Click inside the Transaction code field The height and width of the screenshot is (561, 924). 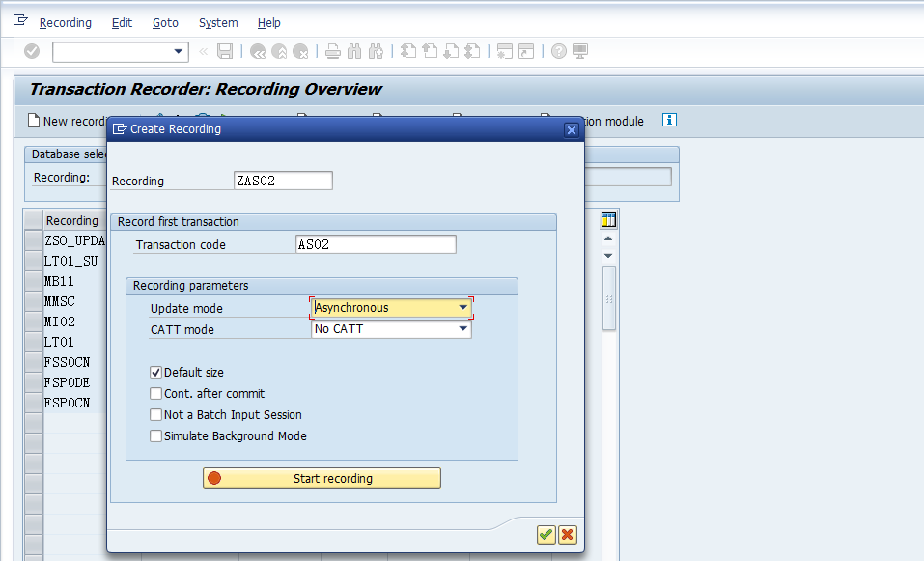click(x=375, y=243)
